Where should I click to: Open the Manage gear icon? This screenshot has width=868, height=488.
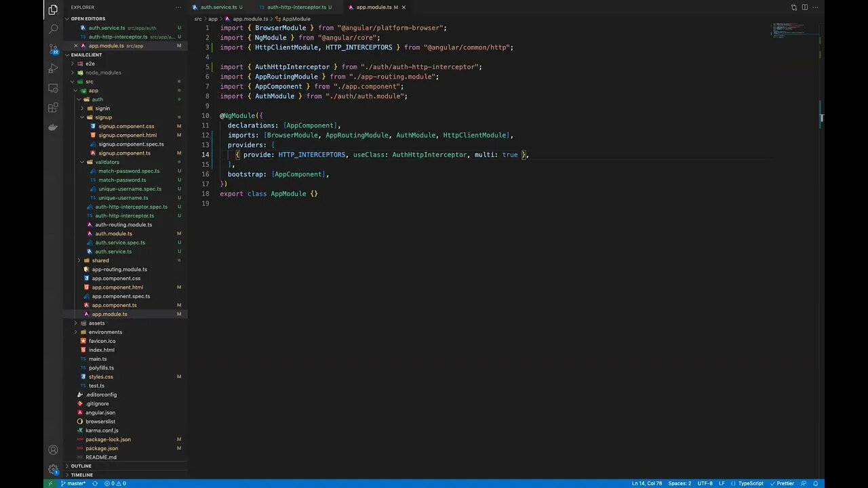click(53, 469)
